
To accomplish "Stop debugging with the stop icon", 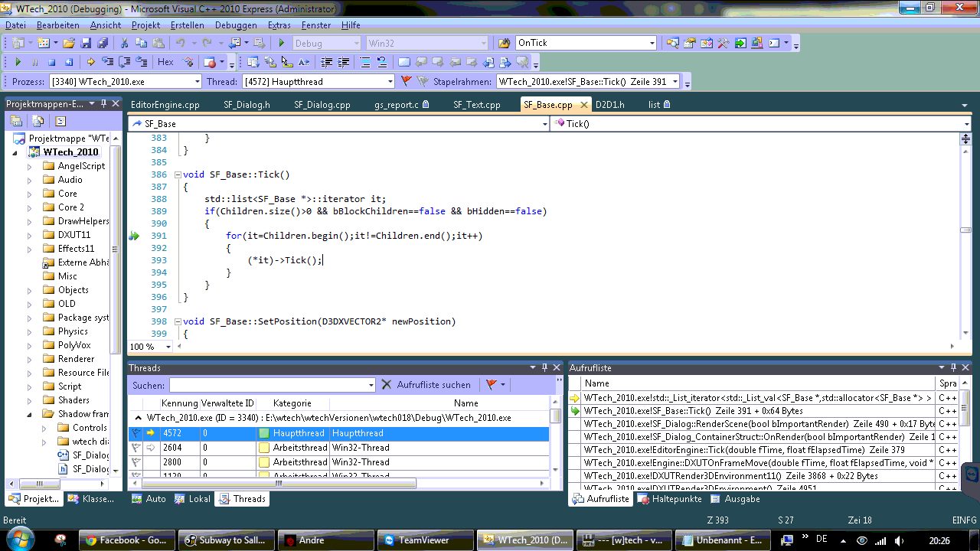I will 52,62.
